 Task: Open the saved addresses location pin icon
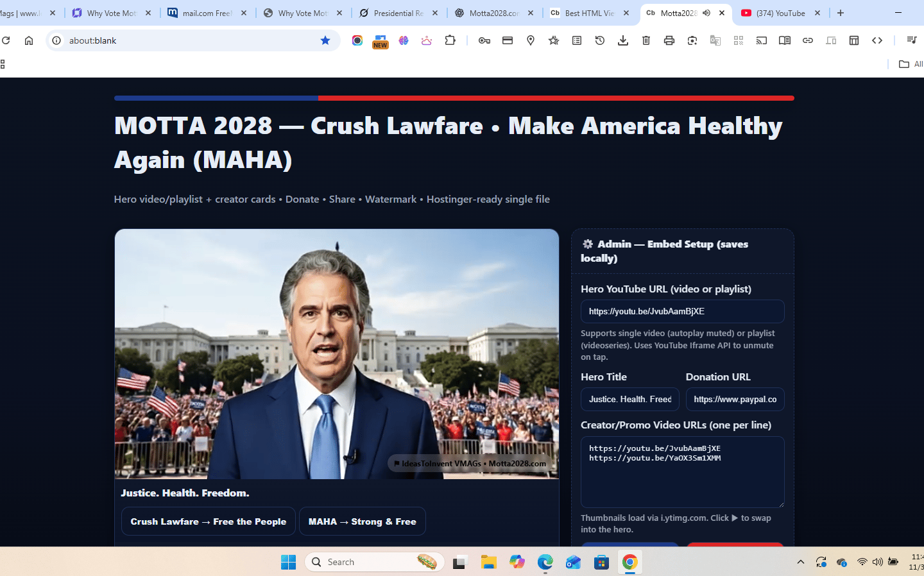click(531, 40)
